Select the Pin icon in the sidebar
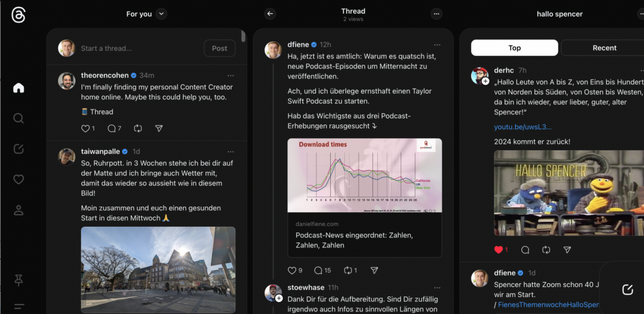 click(x=18, y=280)
